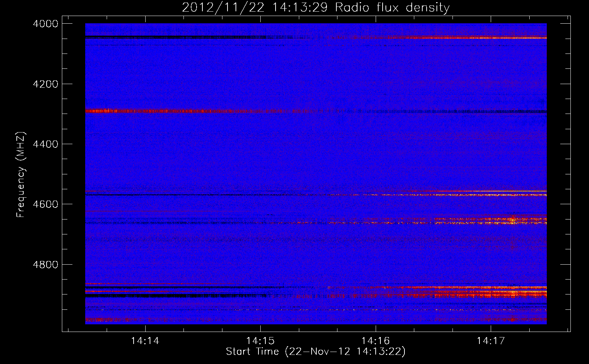
Task: Click the bright burst in the 4650 MHz band near 14:17
Action: tap(513, 219)
